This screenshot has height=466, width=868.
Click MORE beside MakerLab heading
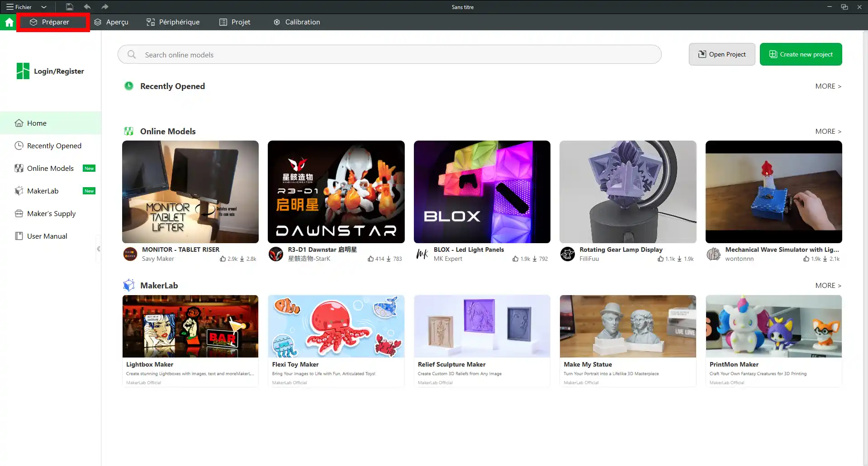click(828, 286)
